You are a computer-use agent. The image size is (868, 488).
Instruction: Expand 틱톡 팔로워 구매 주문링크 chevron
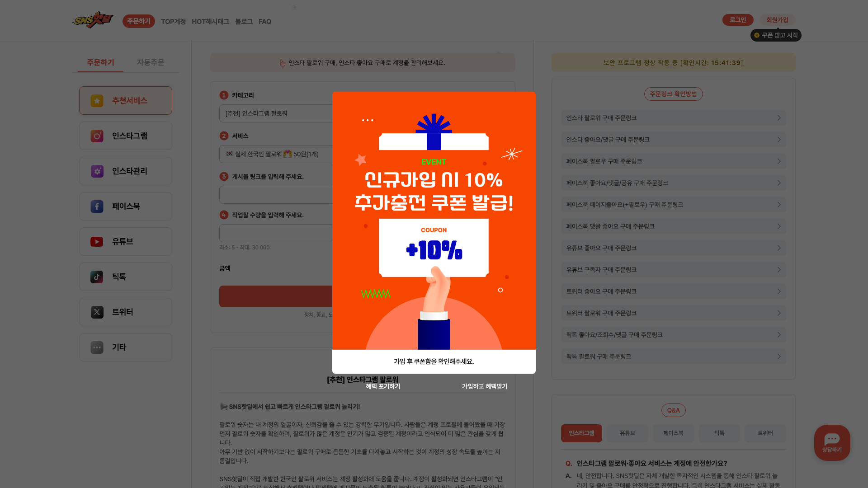click(779, 357)
